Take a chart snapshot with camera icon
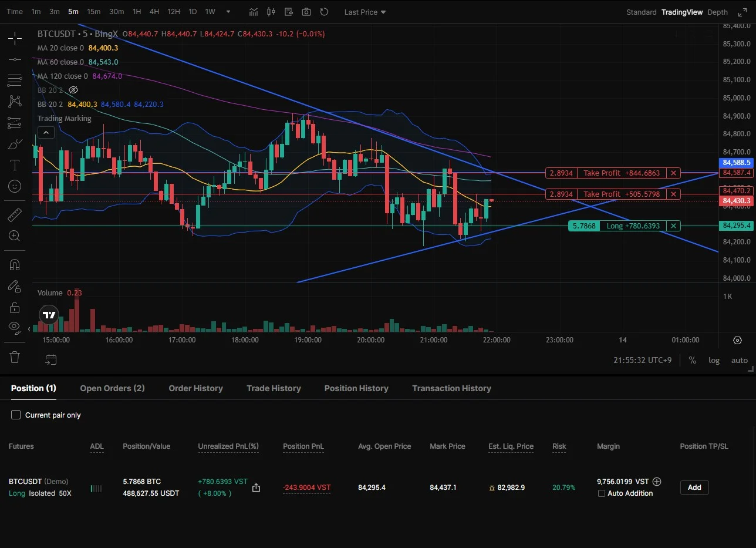Viewport: 756px width, 548px height. tap(306, 12)
